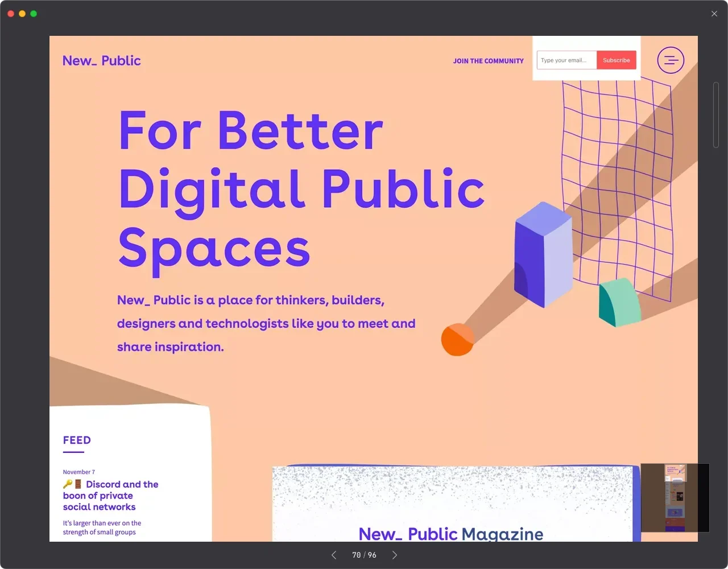This screenshot has height=569, width=728.
Task: Open the Discord private social networks article
Action: [111, 496]
